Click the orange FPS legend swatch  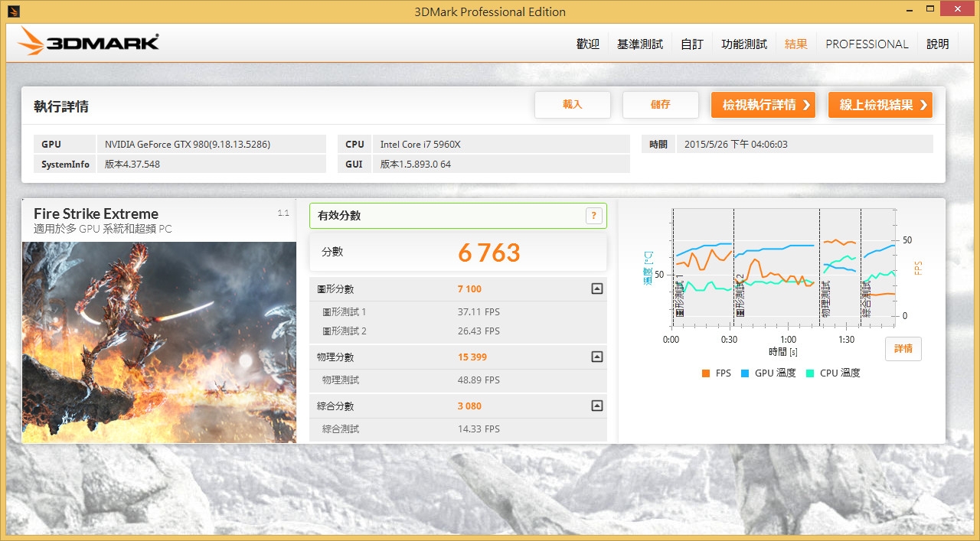click(x=706, y=373)
